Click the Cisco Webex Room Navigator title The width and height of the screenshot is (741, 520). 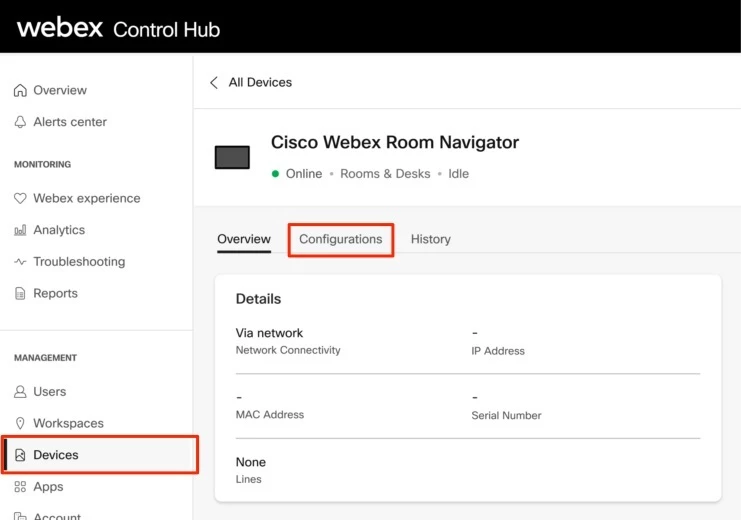pos(395,142)
